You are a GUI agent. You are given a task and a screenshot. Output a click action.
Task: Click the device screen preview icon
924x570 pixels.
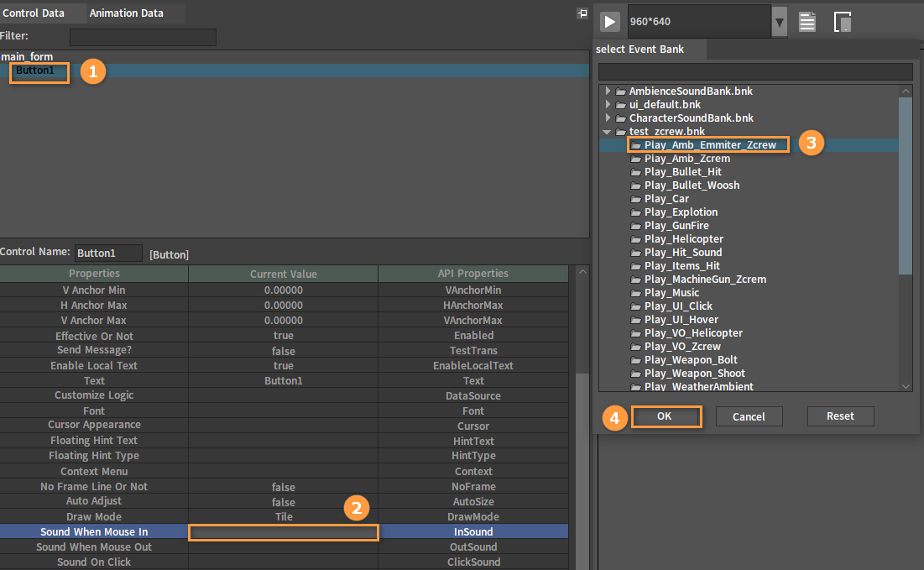tap(843, 22)
